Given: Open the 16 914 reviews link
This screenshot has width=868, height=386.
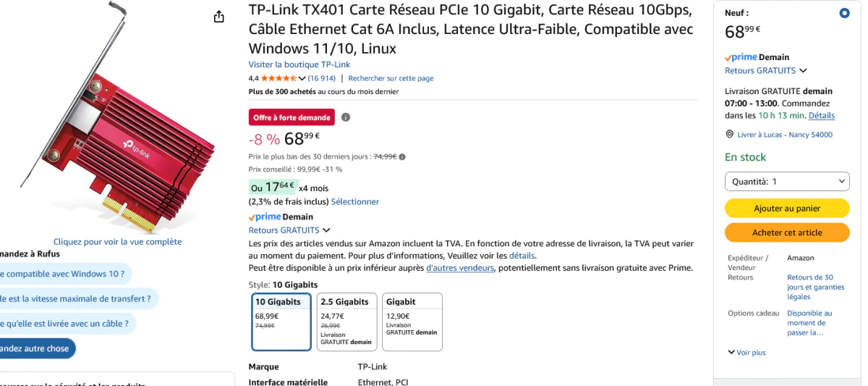Looking at the screenshot, I should (322, 78).
